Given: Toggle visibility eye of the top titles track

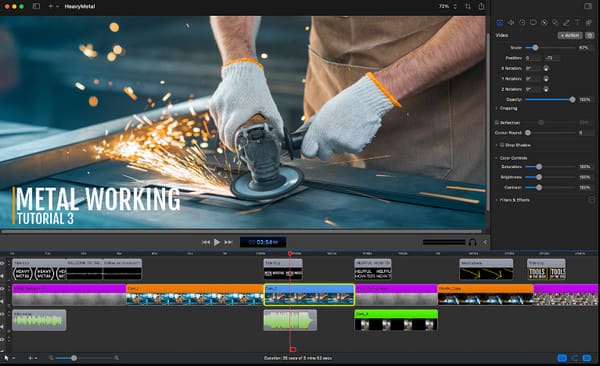Looking at the screenshot, I should coord(3,264).
